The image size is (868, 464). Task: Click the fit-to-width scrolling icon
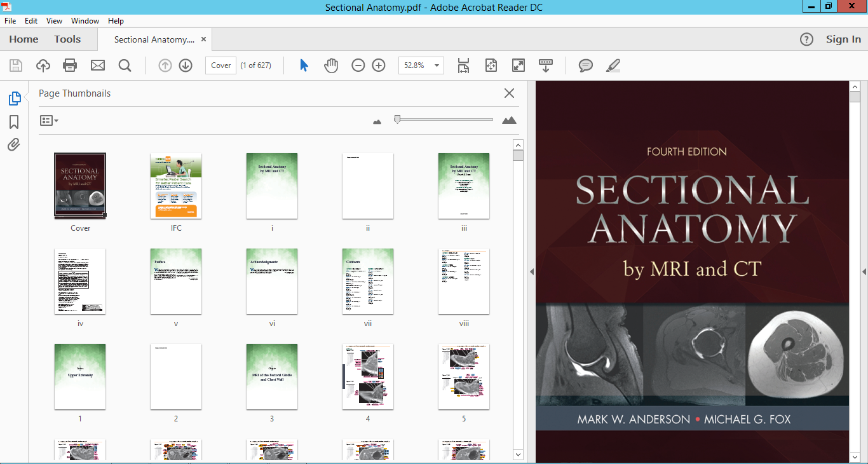pyautogui.click(x=463, y=65)
